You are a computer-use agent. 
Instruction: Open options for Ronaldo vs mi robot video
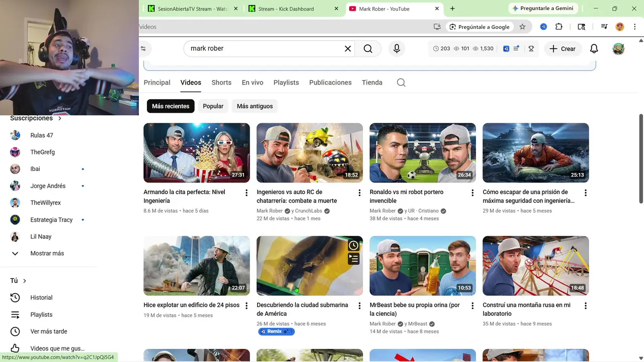[x=472, y=193]
